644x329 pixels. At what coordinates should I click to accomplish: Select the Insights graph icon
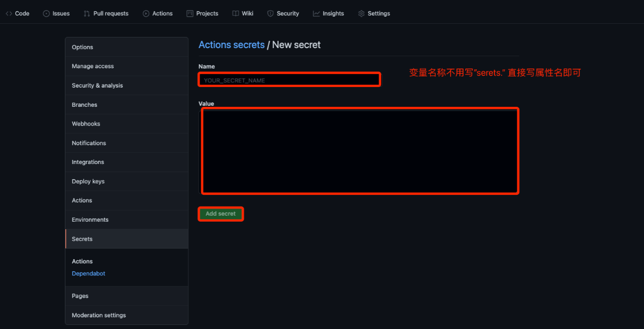tap(316, 13)
